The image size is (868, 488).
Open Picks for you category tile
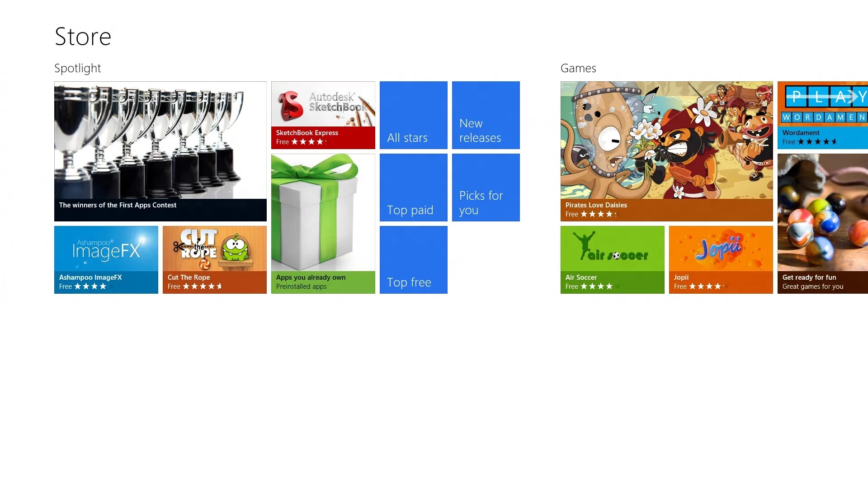[x=486, y=187]
